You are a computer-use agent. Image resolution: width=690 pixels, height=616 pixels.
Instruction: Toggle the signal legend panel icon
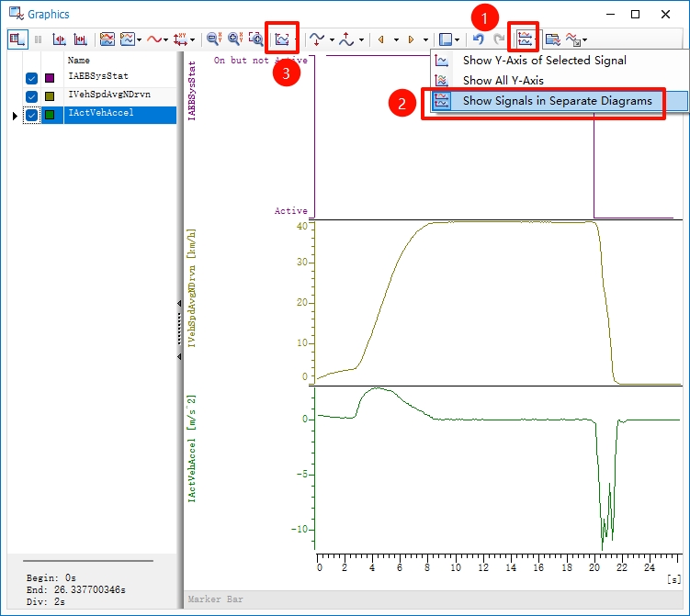click(x=17, y=39)
